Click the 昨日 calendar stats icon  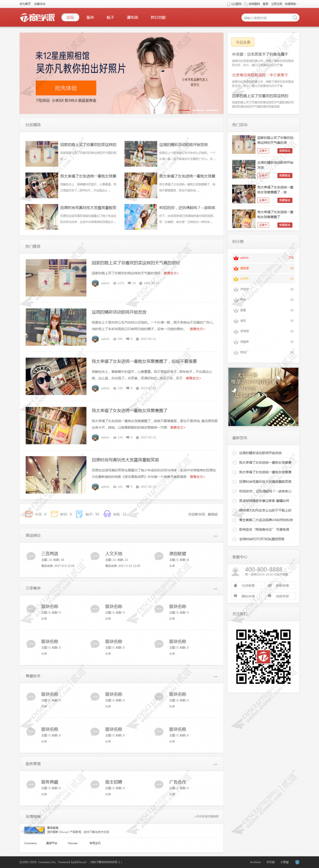[x=54, y=514]
